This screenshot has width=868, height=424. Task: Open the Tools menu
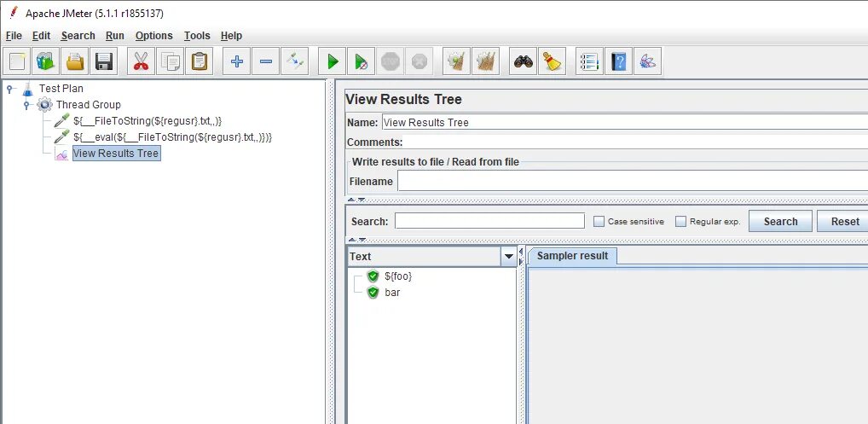pyautogui.click(x=197, y=36)
